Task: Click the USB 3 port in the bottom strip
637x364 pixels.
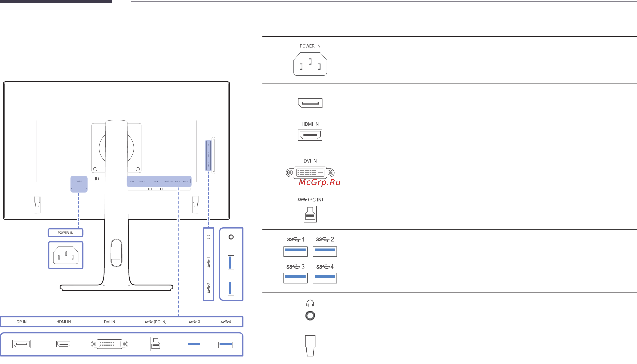Action: pyautogui.click(x=194, y=345)
